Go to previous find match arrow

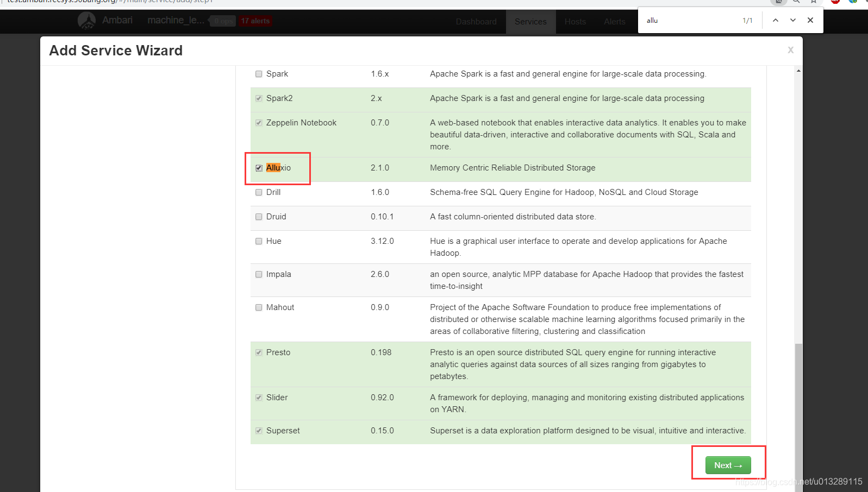776,20
